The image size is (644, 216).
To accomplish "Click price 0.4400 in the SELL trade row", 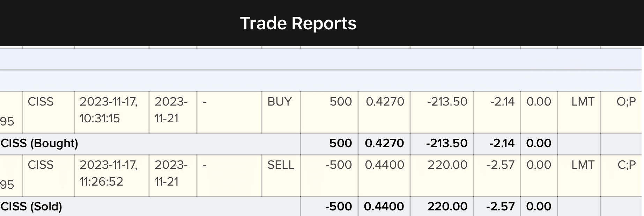I will point(384,165).
